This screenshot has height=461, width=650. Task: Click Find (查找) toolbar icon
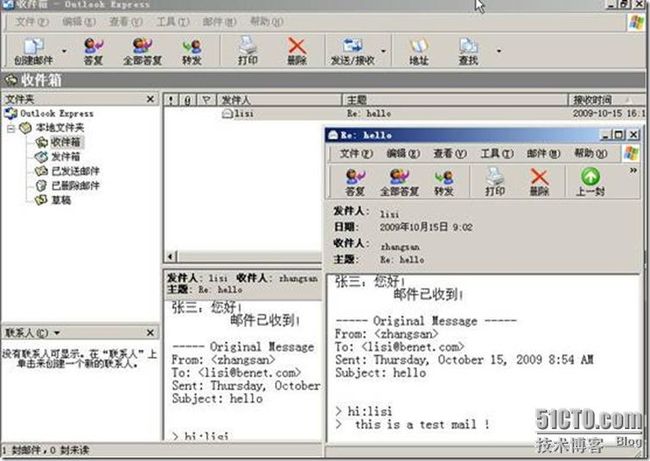468,51
